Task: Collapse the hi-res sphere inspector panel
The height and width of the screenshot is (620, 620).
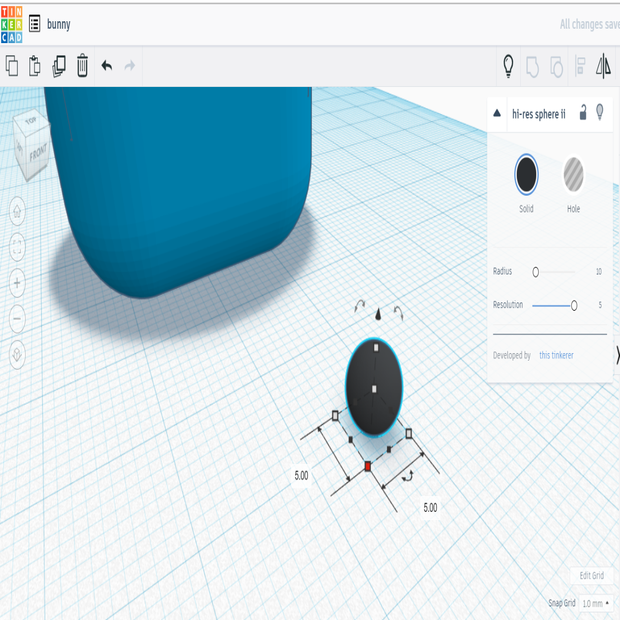Action: click(x=498, y=114)
